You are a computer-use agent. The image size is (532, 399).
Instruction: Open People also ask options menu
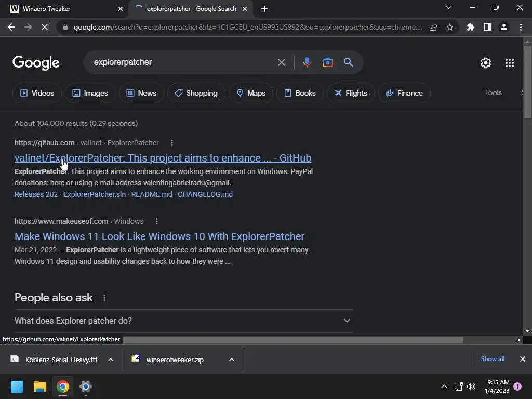(104, 298)
